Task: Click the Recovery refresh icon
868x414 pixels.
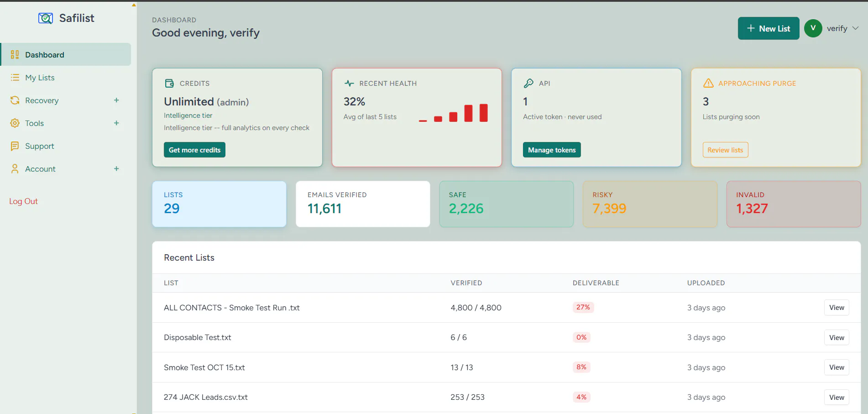Action: point(15,100)
